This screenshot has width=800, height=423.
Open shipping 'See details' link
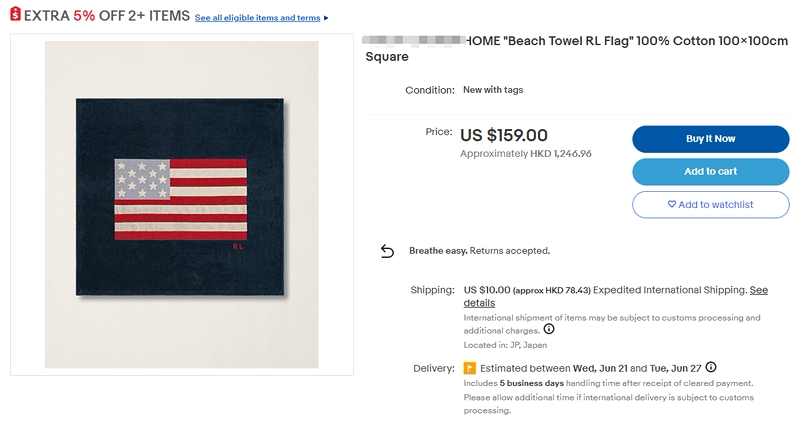click(x=478, y=302)
